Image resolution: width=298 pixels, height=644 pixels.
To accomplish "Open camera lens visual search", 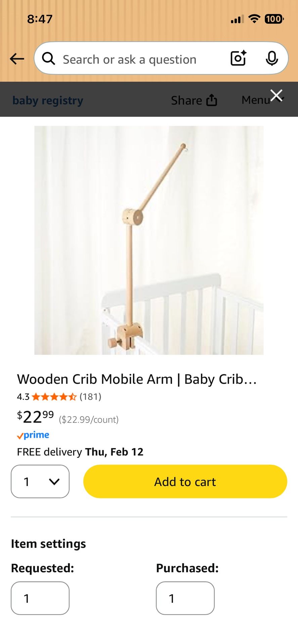I will 239,58.
